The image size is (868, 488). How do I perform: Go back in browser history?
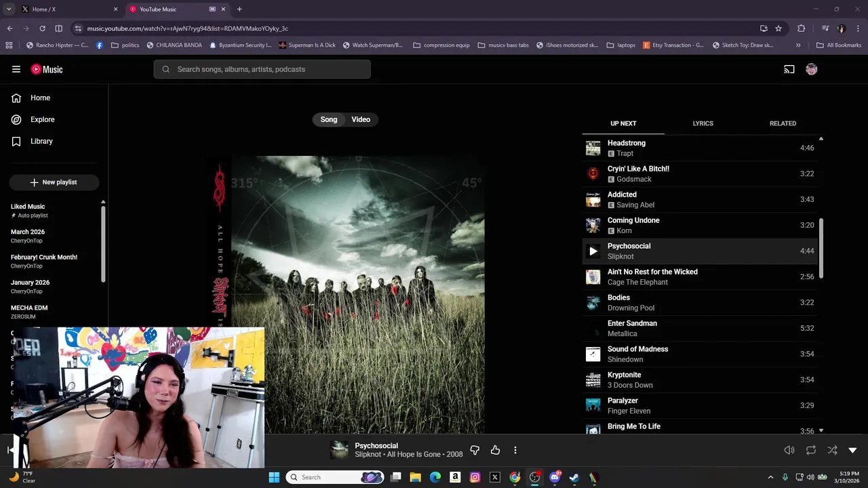click(x=9, y=28)
